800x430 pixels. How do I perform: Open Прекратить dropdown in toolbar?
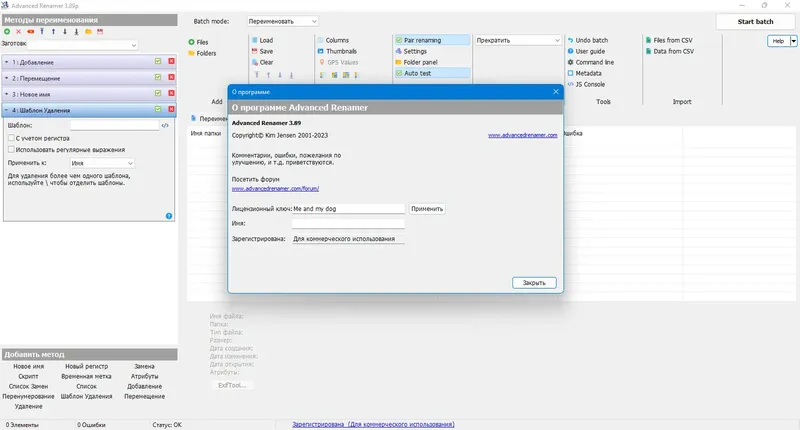click(x=518, y=40)
